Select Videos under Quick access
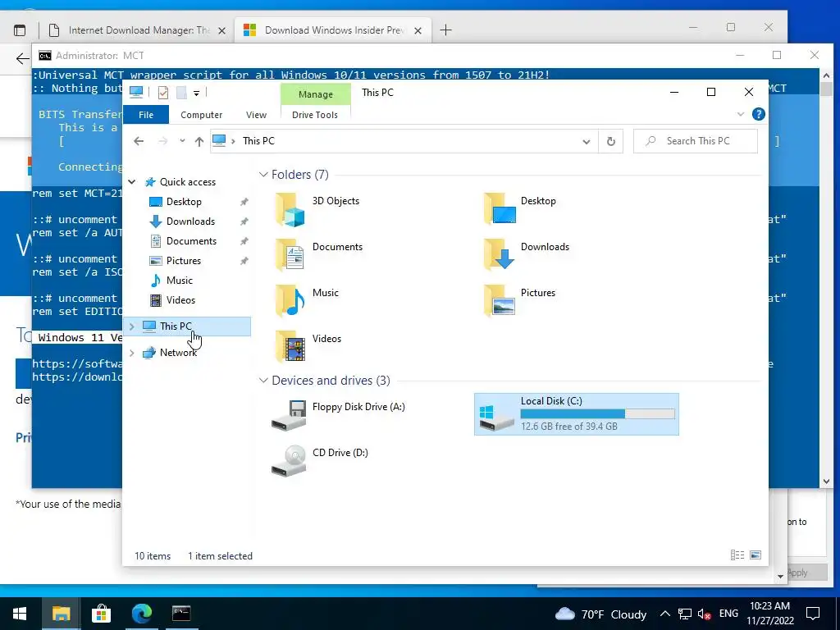 (x=180, y=300)
